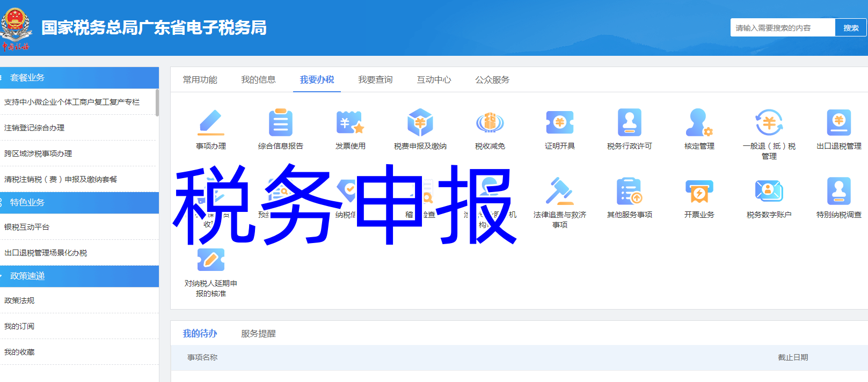This screenshot has width=868, height=382.
Task: Open 银税互动平台 in sidebar
Action: coord(27,227)
